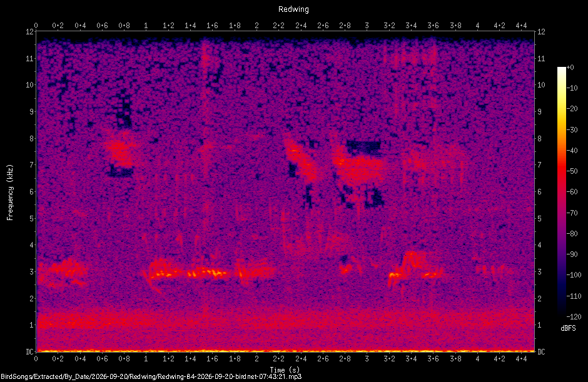Screen dimensions: 588x382
Task: Click the Time (s) axis label
Action: click(285, 370)
